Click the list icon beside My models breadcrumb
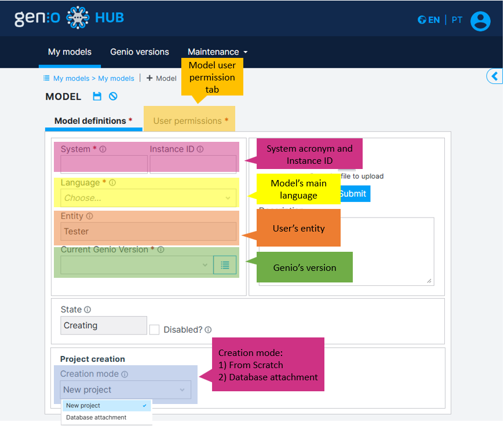The height and width of the screenshot is (426, 504). (46, 78)
